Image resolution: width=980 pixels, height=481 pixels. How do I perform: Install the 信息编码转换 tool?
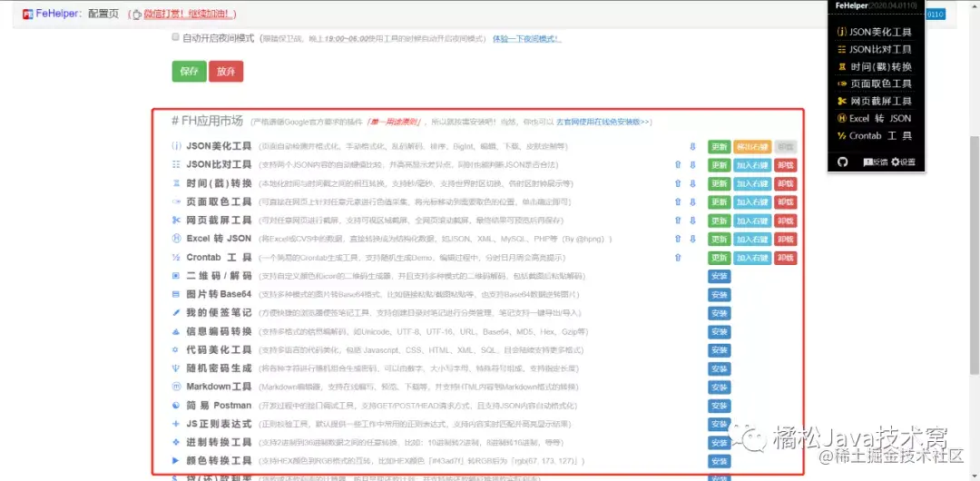click(x=719, y=332)
